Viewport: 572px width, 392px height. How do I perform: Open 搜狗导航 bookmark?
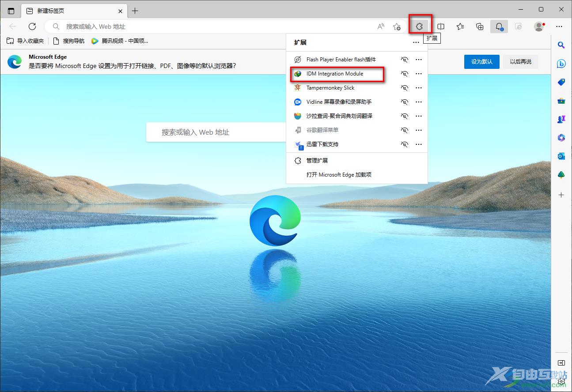69,41
